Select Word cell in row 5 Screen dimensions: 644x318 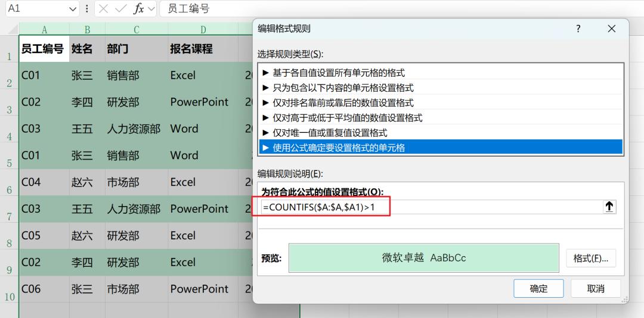click(x=203, y=155)
